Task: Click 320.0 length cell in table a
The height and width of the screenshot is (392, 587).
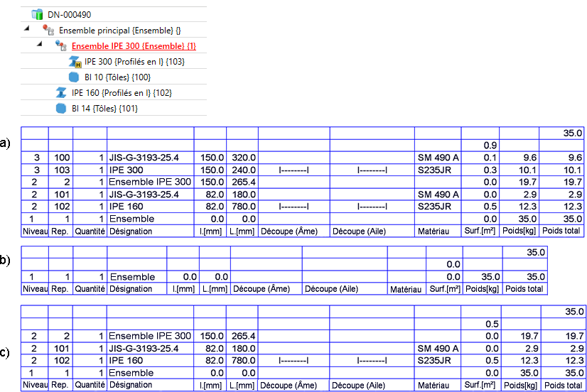Action: (244, 158)
